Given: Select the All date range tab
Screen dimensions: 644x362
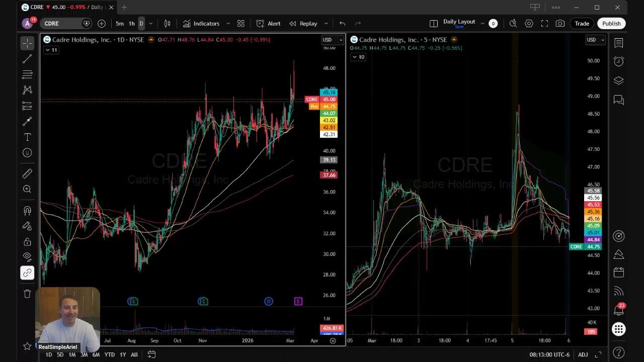Looking at the screenshot, I should point(134,354).
